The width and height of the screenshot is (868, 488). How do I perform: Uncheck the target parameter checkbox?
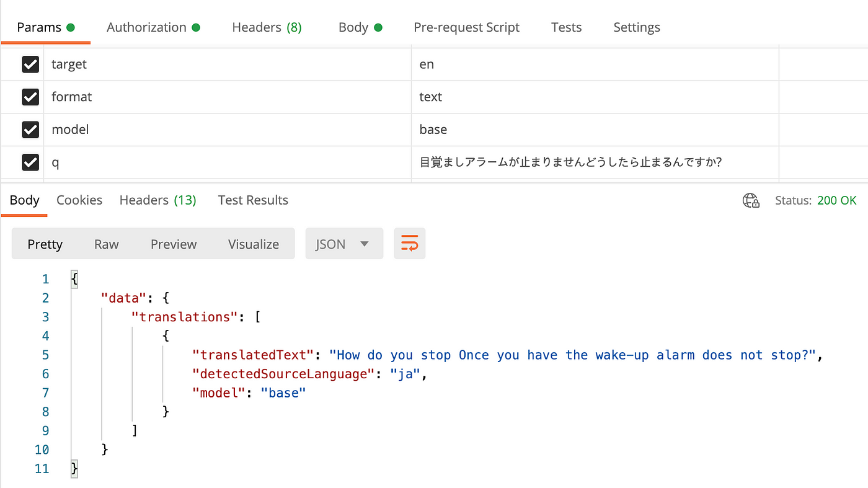[x=30, y=64]
